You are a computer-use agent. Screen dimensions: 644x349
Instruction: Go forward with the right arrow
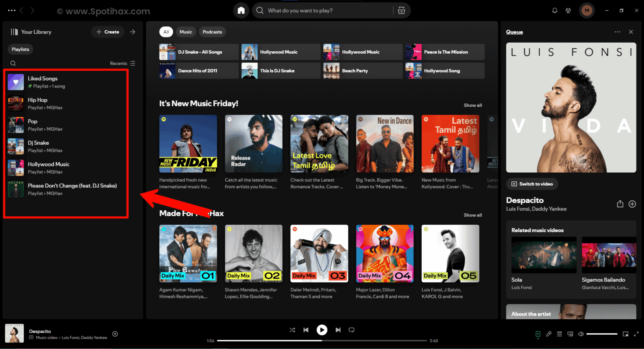click(32, 11)
